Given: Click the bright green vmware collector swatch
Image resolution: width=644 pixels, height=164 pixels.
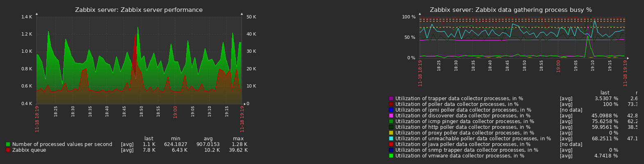Looking at the screenshot, I should pyautogui.click(x=391, y=156).
